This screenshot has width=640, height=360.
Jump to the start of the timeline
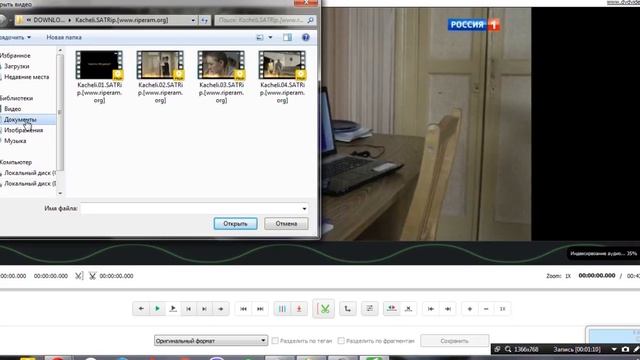[x=431, y=309]
